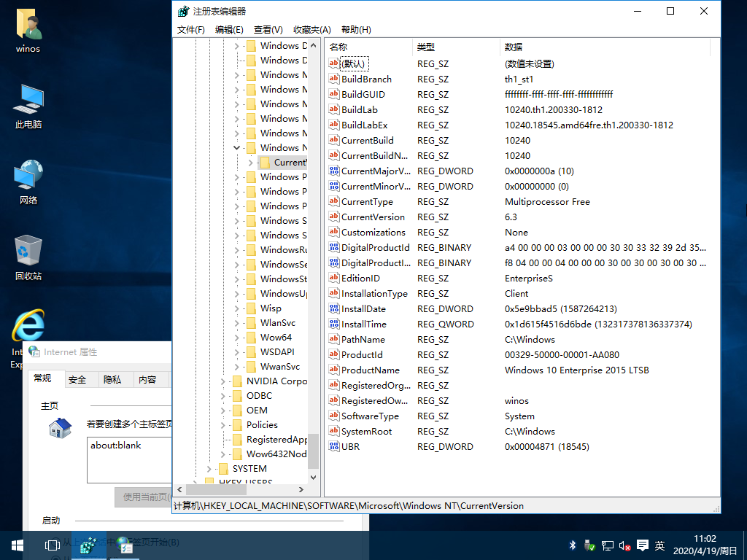This screenshot has height=560, width=747.
Task: Select the RegisteredApp tree item
Action: pyautogui.click(x=276, y=440)
